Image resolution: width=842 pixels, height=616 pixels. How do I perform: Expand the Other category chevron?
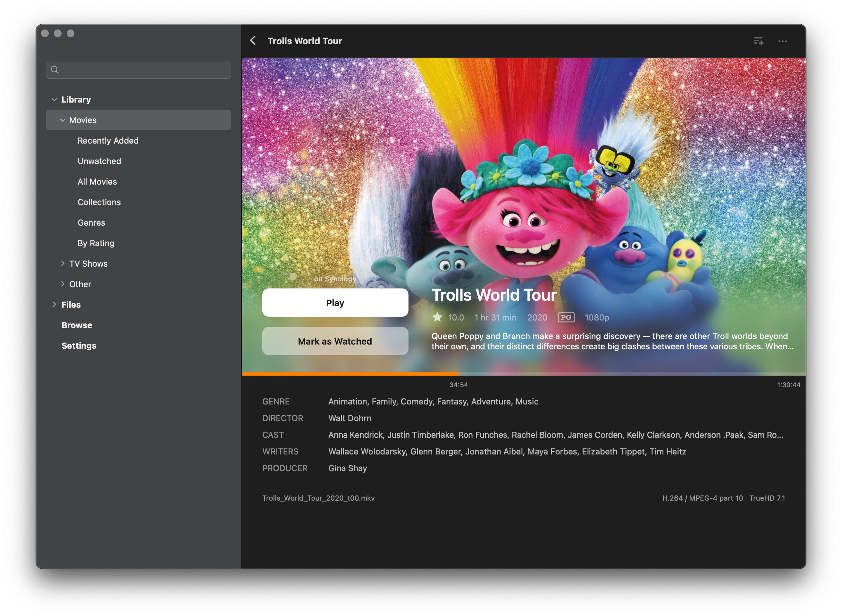(63, 284)
